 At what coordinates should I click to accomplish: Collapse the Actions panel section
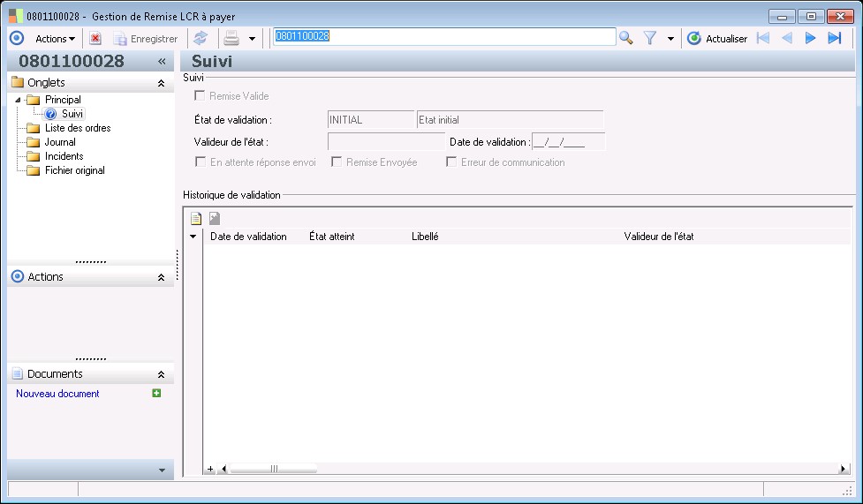click(162, 277)
